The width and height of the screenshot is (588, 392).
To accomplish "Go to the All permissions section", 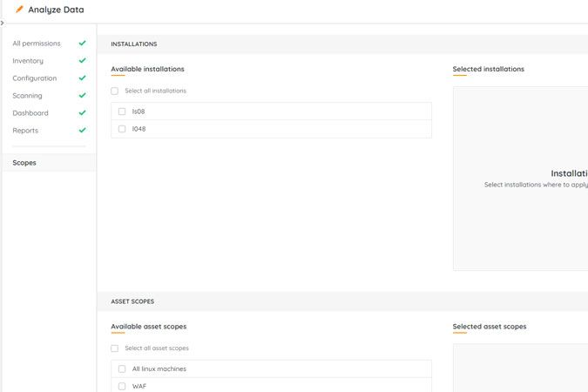I will click(37, 43).
